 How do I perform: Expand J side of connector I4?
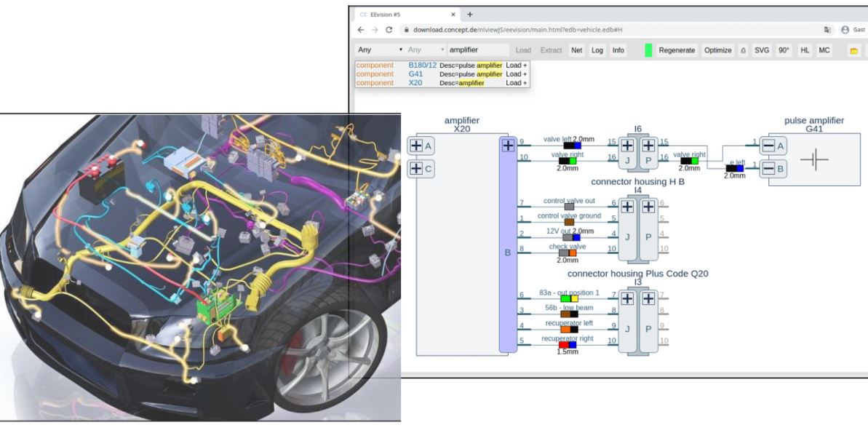pos(627,207)
